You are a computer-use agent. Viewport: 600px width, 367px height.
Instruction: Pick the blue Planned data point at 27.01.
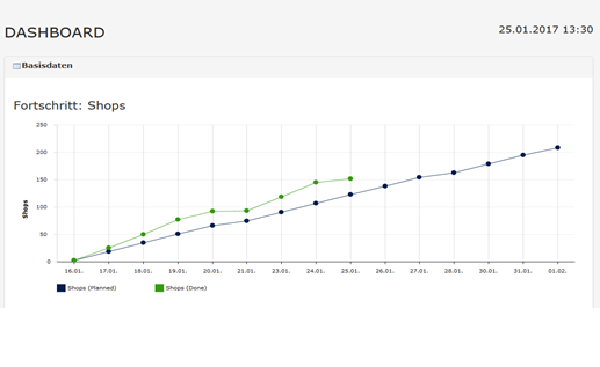point(419,177)
